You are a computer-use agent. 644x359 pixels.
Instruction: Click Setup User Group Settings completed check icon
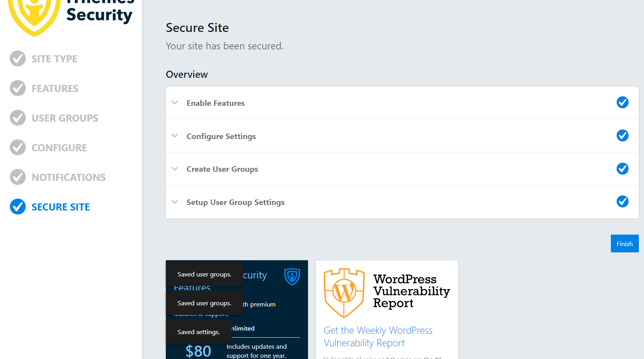click(x=623, y=201)
